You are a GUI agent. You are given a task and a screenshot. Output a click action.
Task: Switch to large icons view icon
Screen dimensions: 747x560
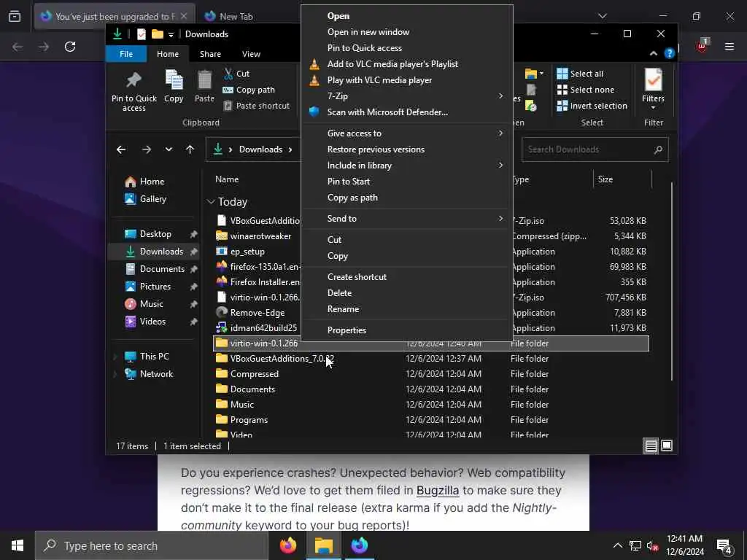[x=667, y=446]
